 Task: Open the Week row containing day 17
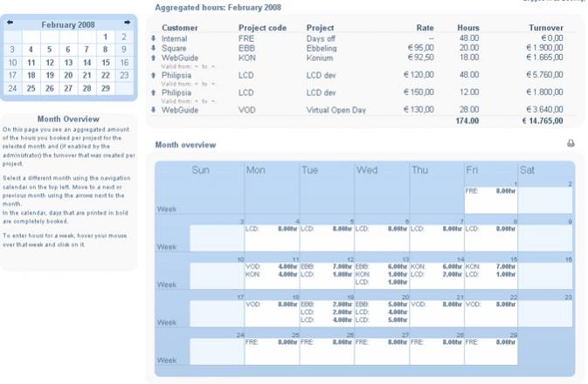167,323
